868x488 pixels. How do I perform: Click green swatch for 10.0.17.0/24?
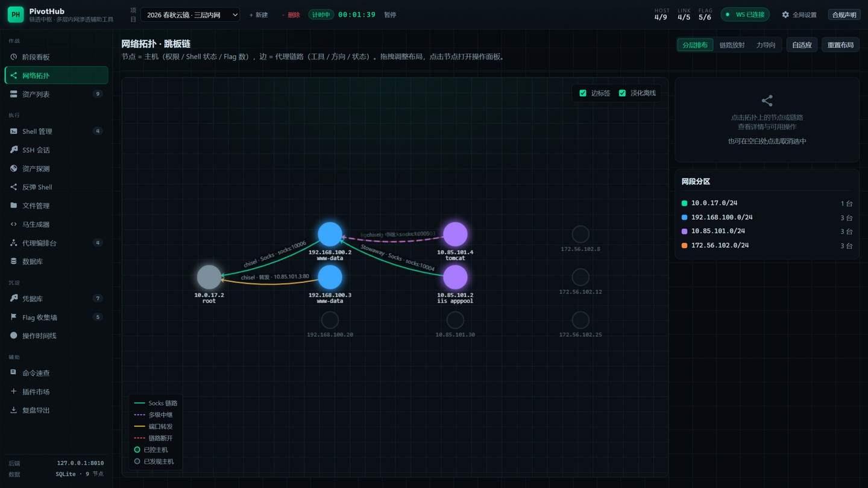click(x=684, y=204)
